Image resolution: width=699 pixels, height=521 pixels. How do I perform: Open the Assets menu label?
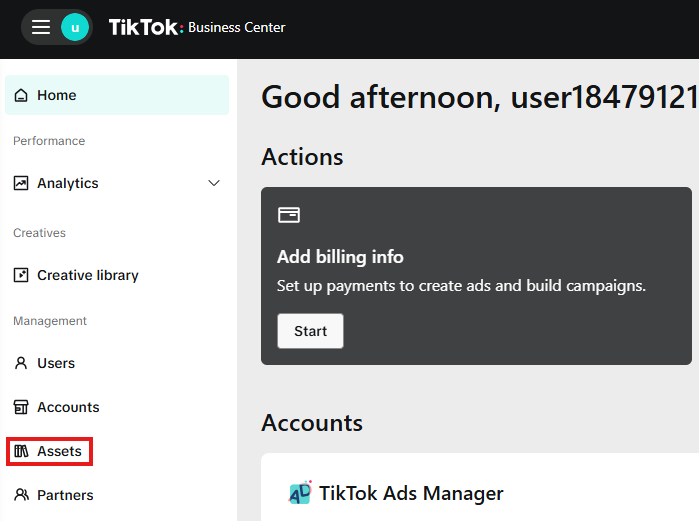[60, 451]
